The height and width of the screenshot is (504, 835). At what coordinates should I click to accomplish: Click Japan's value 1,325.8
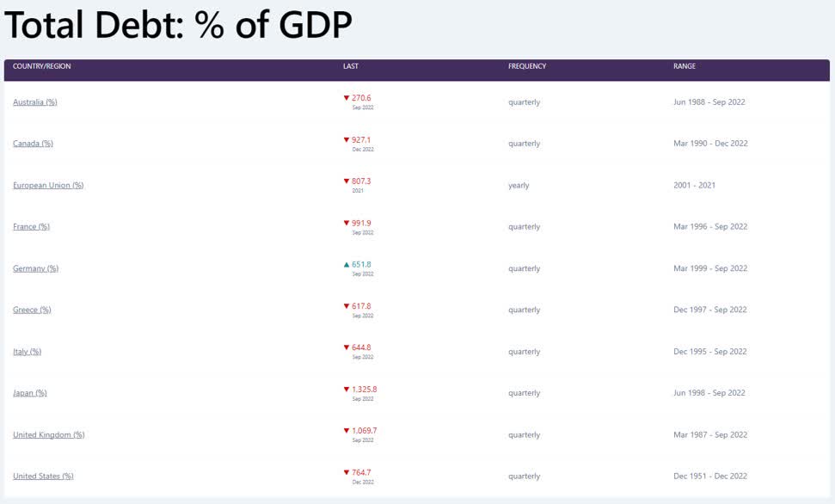(x=365, y=390)
